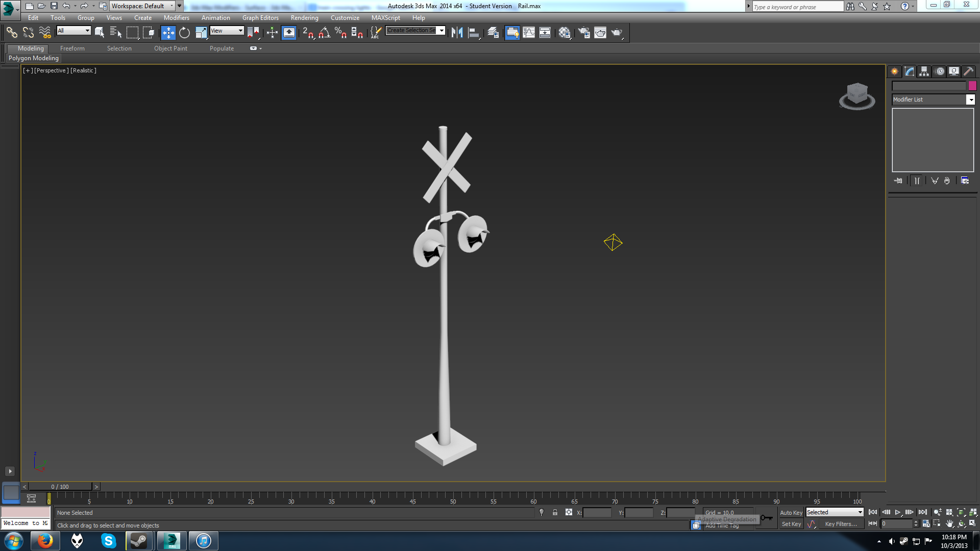Activate the Select and Rotate tool
The width and height of the screenshot is (980, 551).
184,33
